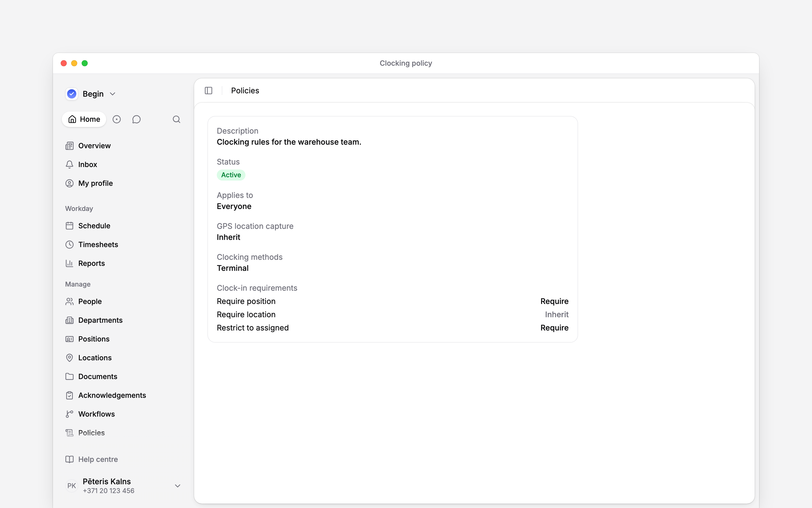Click the Timesheets clock icon

(70, 245)
